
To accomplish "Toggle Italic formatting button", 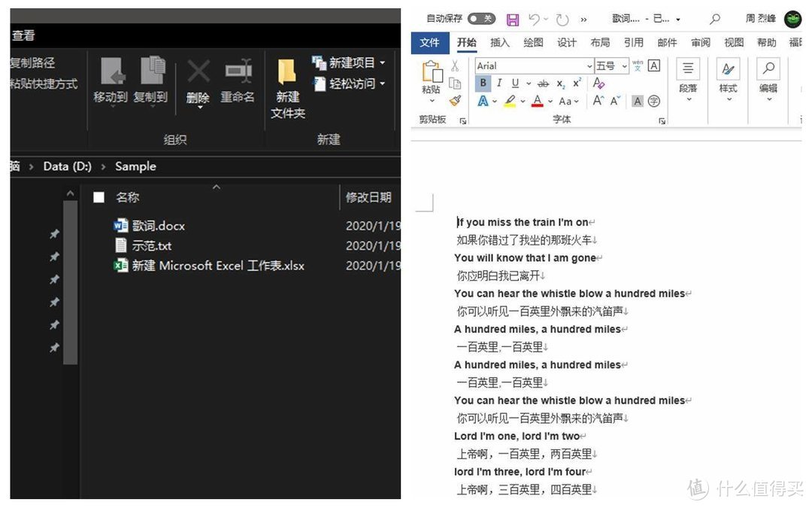I will click(499, 83).
